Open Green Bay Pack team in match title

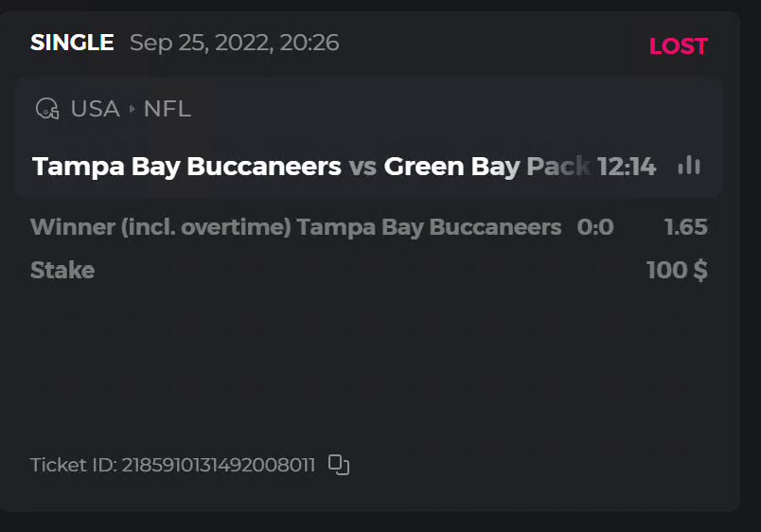click(487, 167)
